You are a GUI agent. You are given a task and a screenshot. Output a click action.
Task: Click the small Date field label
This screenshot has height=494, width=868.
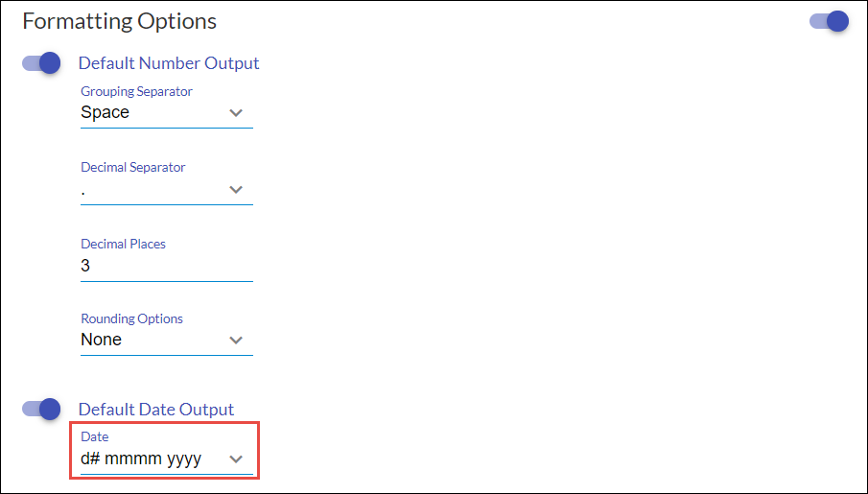coord(95,437)
